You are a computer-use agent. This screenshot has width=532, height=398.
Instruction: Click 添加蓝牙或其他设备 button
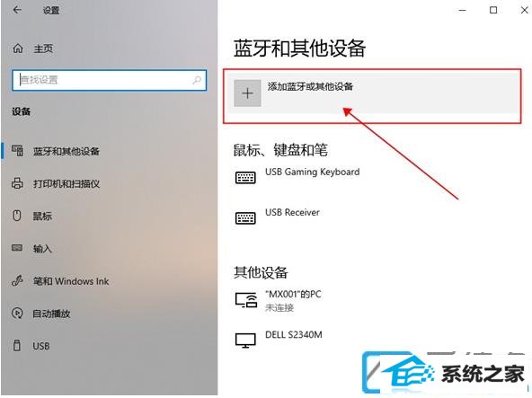pos(373,93)
